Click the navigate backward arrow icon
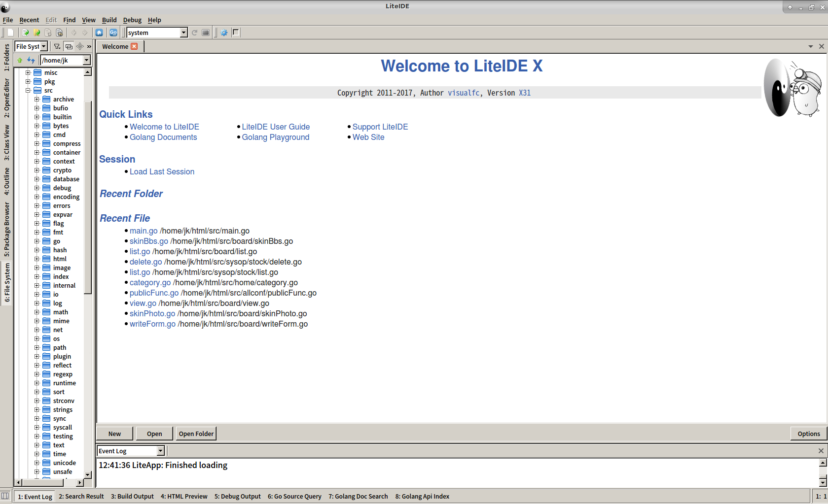 pyautogui.click(x=74, y=33)
